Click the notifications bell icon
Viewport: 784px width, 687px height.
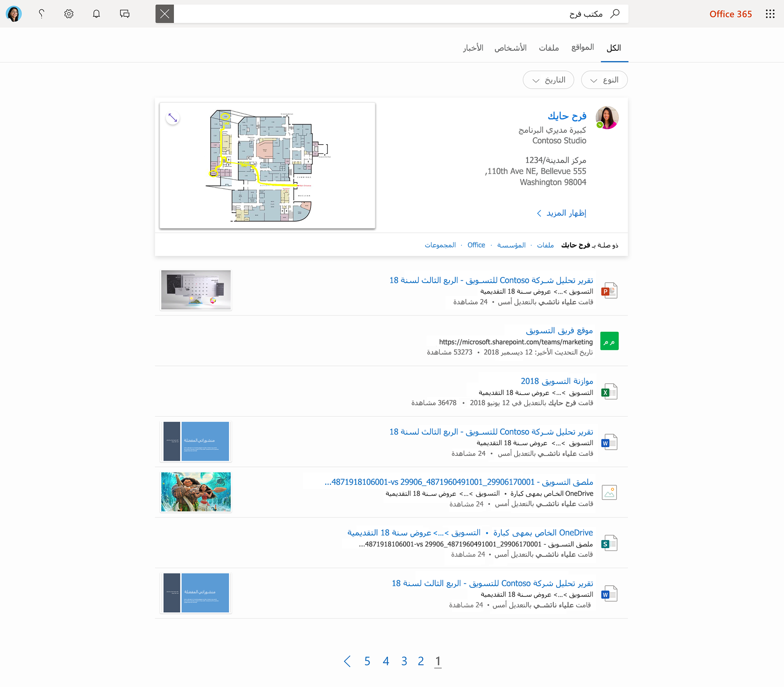click(x=97, y=13)
